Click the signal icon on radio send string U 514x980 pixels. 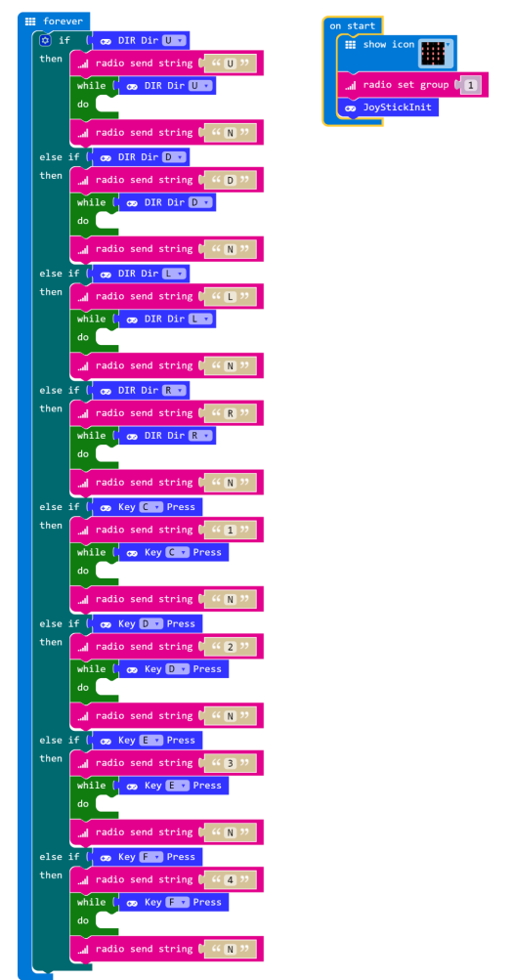(x=83, y=64)
